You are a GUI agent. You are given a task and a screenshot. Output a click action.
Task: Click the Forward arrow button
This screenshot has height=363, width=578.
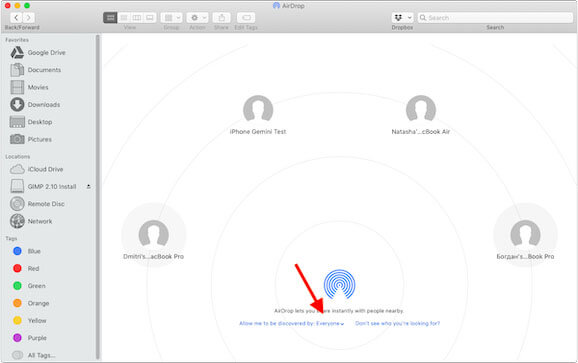28,17
